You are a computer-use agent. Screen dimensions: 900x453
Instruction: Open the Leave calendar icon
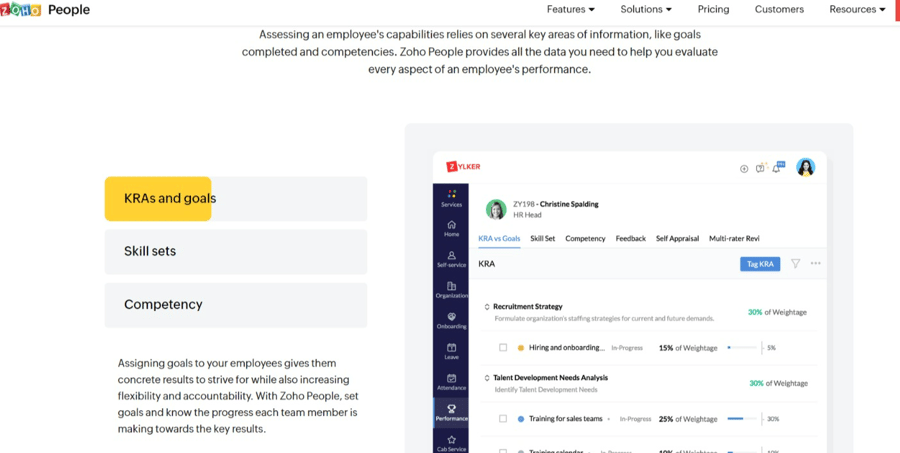pos(451,347)
